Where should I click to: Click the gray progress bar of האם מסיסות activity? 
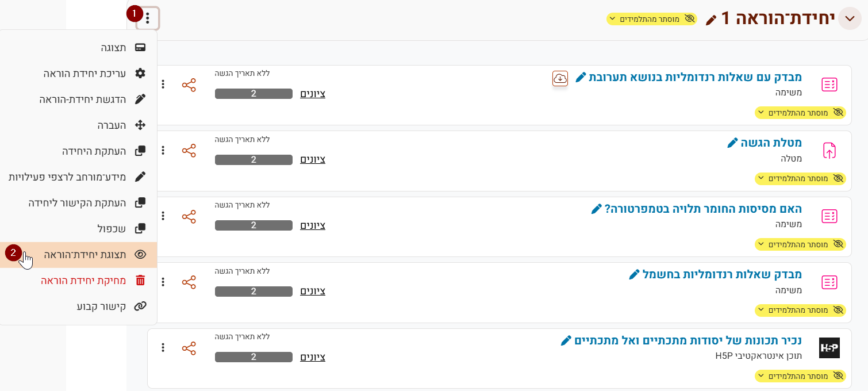[254, 225]
